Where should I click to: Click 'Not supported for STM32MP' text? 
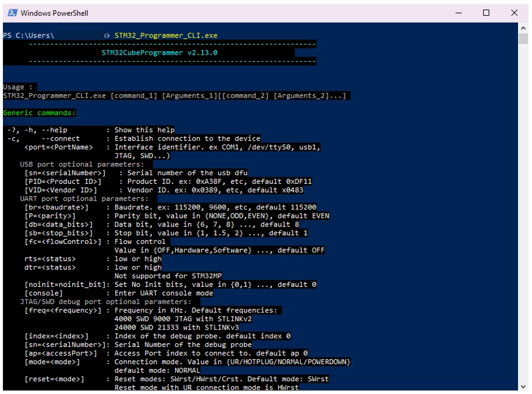(168, 276)
